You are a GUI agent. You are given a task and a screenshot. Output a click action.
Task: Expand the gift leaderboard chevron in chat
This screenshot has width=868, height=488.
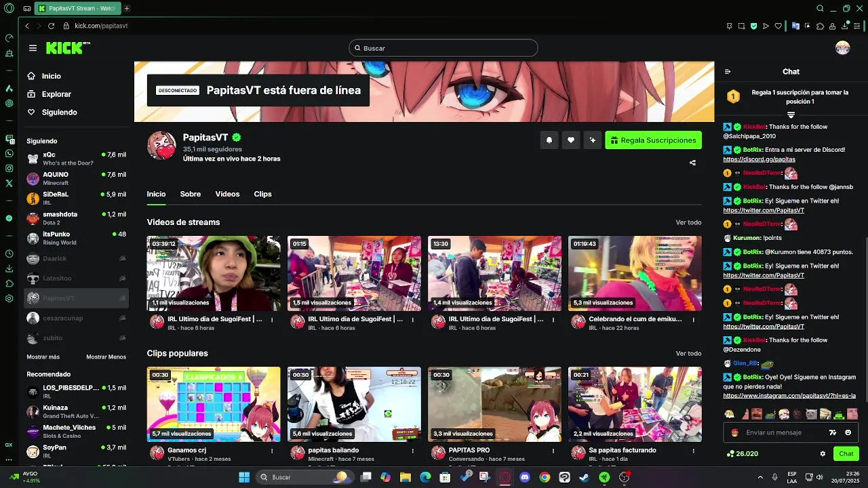(x=791, y=115)
